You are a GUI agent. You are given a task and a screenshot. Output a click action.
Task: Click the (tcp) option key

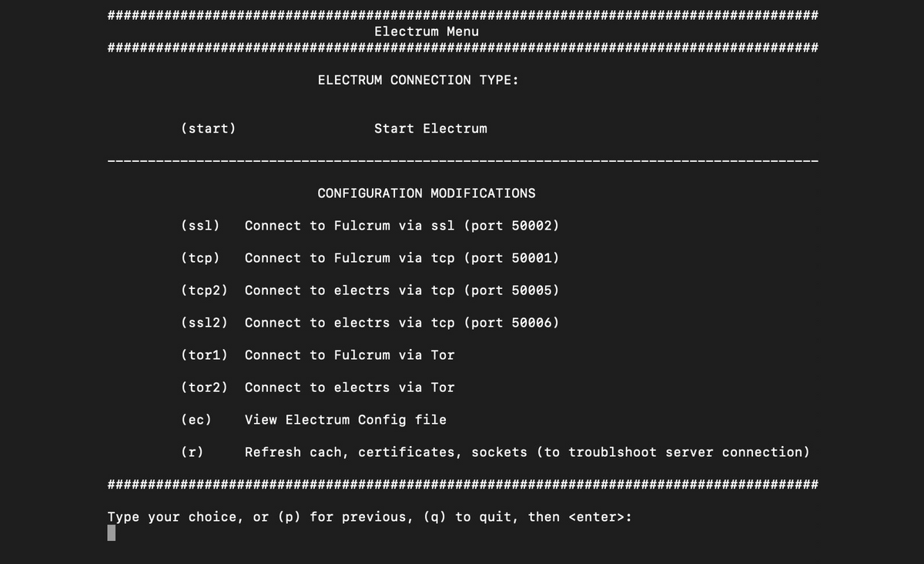point(200,258)
